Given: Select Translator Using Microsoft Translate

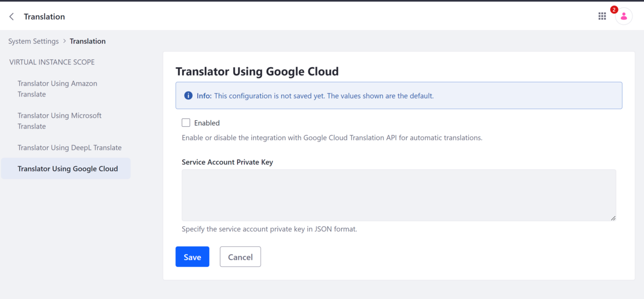Looking at the screenshot, I should pyautogui.click(x=59, y=121).
